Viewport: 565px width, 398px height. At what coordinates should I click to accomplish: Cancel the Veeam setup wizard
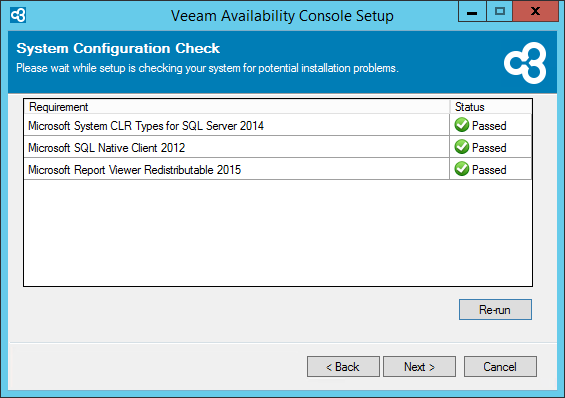tap(500, 367)
